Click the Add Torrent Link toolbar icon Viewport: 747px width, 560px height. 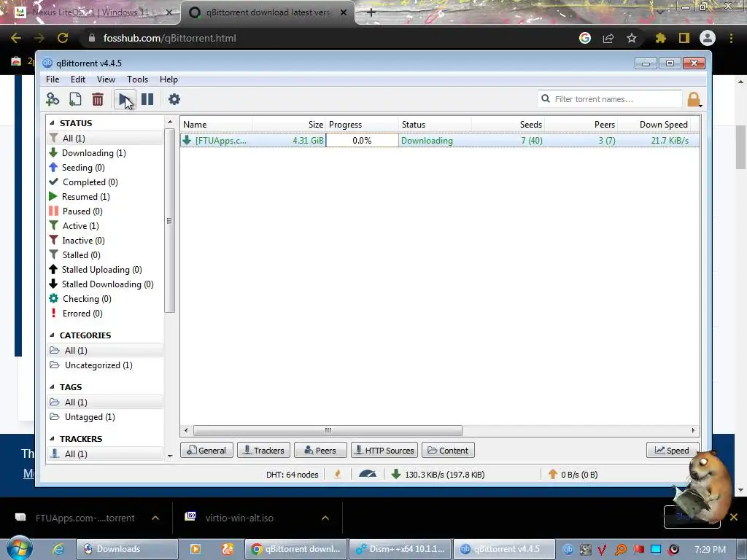pos(53,99)
